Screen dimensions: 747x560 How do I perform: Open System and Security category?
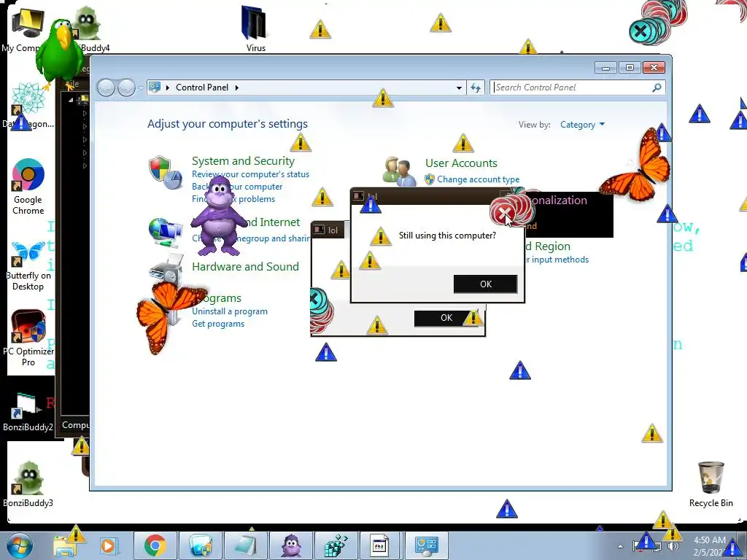[x=243, y=161]
